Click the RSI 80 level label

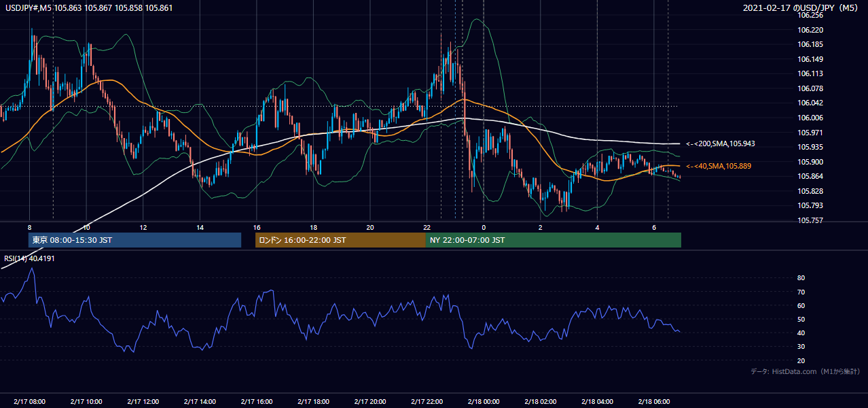pyautogui.click(x=801, y=278)
